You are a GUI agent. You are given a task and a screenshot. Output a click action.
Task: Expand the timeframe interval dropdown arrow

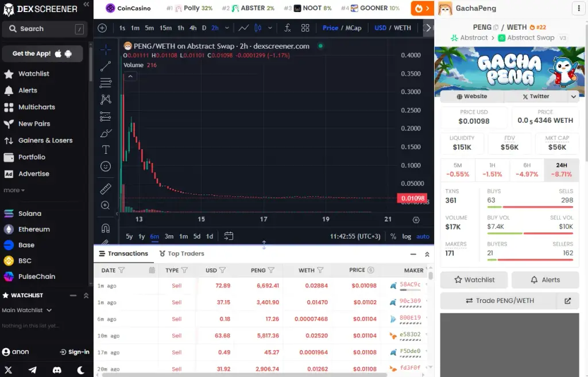pos(227,28)
